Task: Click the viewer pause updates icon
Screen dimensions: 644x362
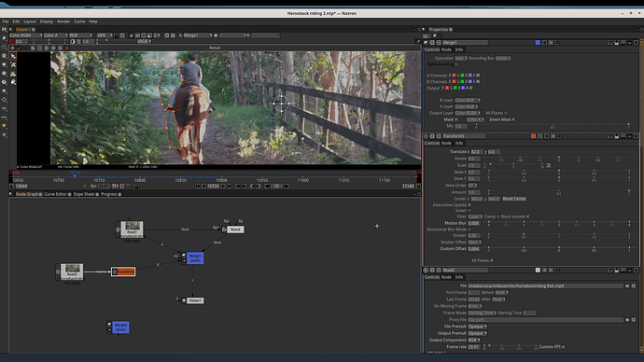Action: 173,35
